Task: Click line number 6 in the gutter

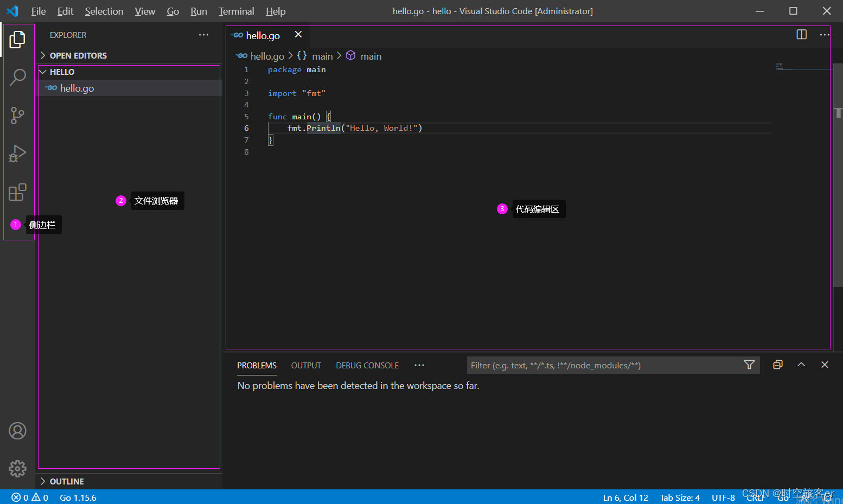Action: point(246,128)
